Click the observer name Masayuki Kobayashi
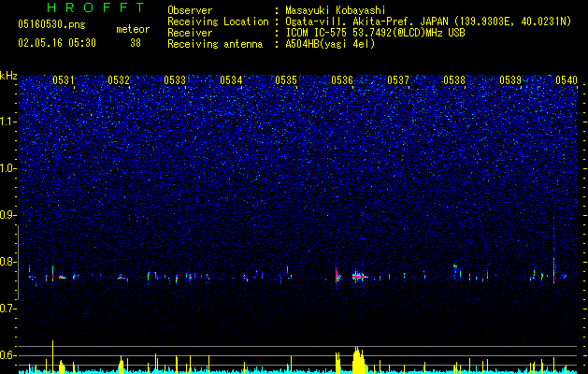The image size is (588, 374). point(336,10)
